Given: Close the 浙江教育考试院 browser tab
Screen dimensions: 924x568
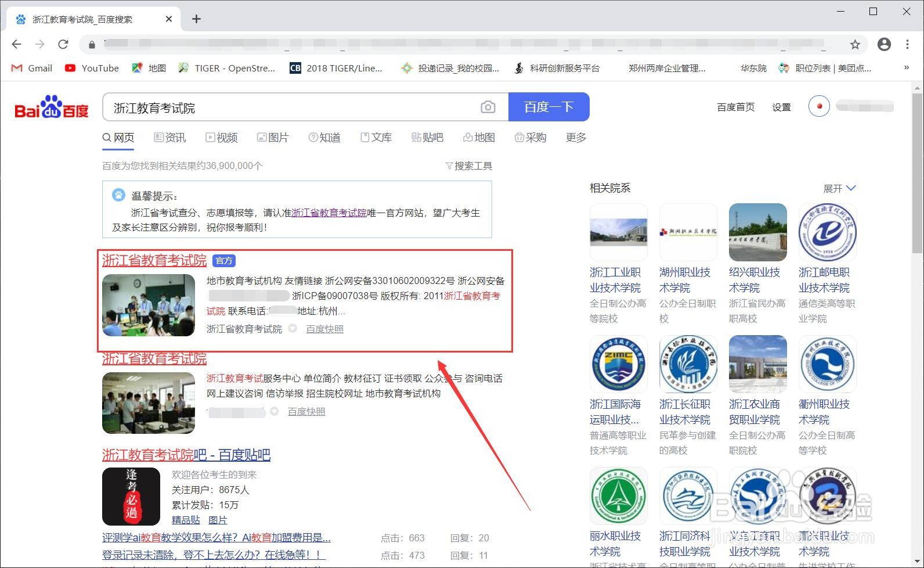Looking at the screenshot, I should pos(169,19).
